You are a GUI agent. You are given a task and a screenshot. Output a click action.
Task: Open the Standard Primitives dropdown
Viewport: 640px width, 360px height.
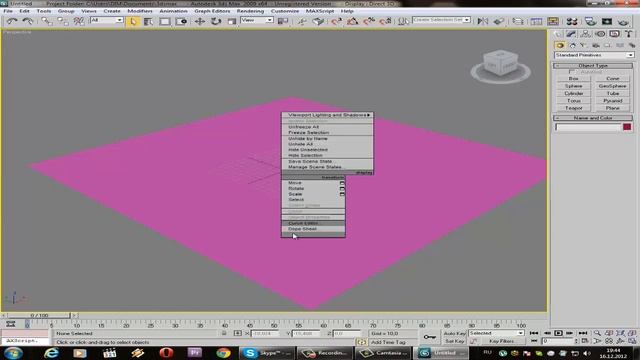594,55
